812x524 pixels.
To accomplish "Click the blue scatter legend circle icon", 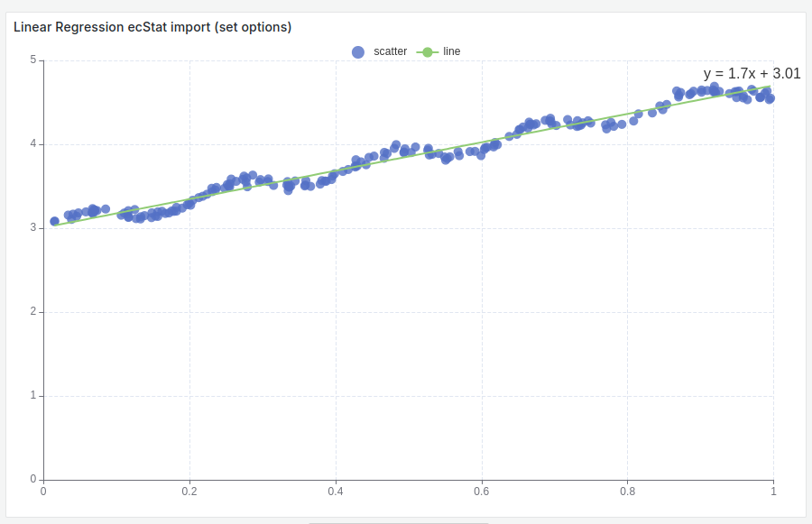I will coord(360,51).
